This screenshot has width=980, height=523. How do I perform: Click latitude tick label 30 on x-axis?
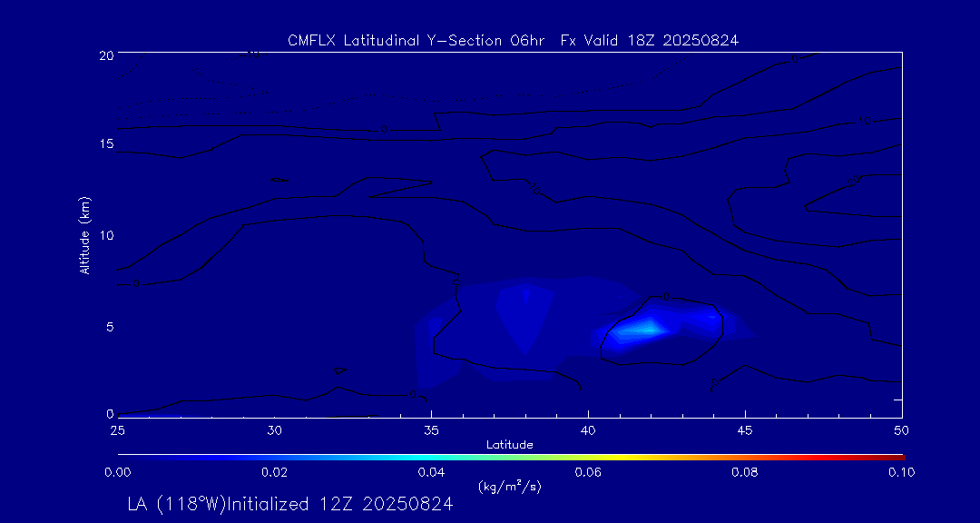click(275, 429)
